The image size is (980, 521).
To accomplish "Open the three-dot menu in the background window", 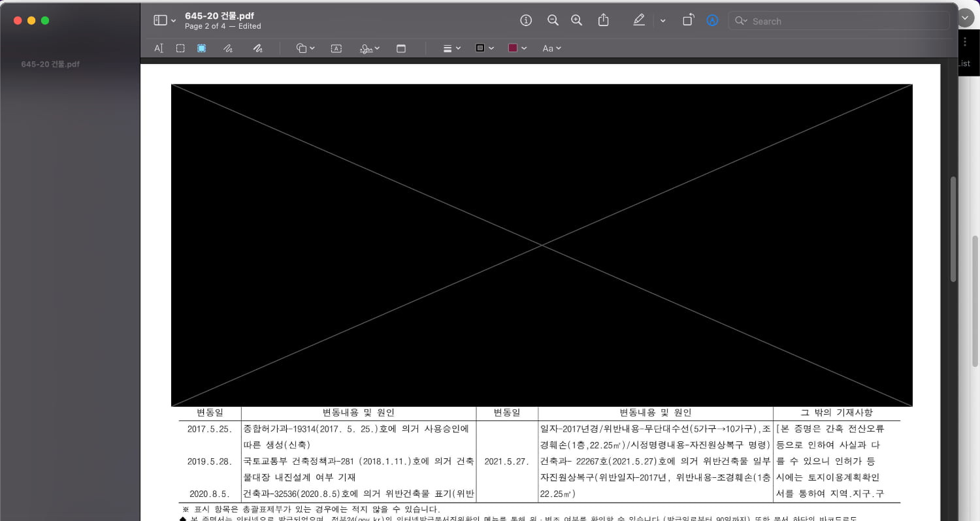I will pyautogui.click(x=966, y=42).
